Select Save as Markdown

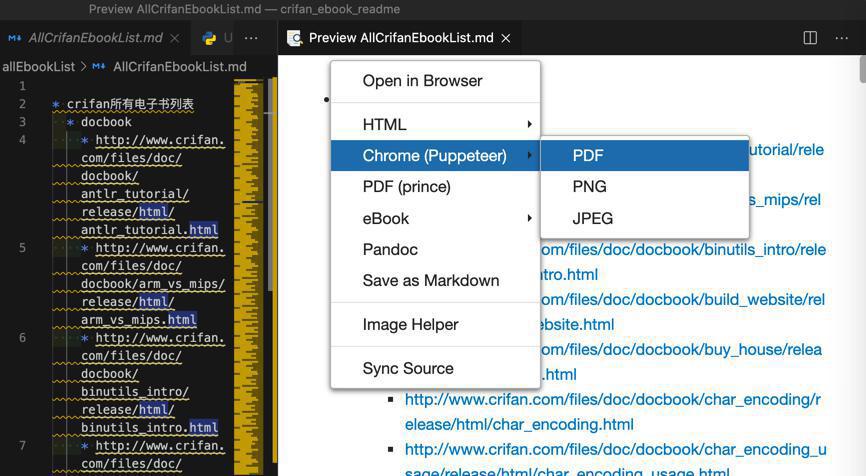(435, 281)
